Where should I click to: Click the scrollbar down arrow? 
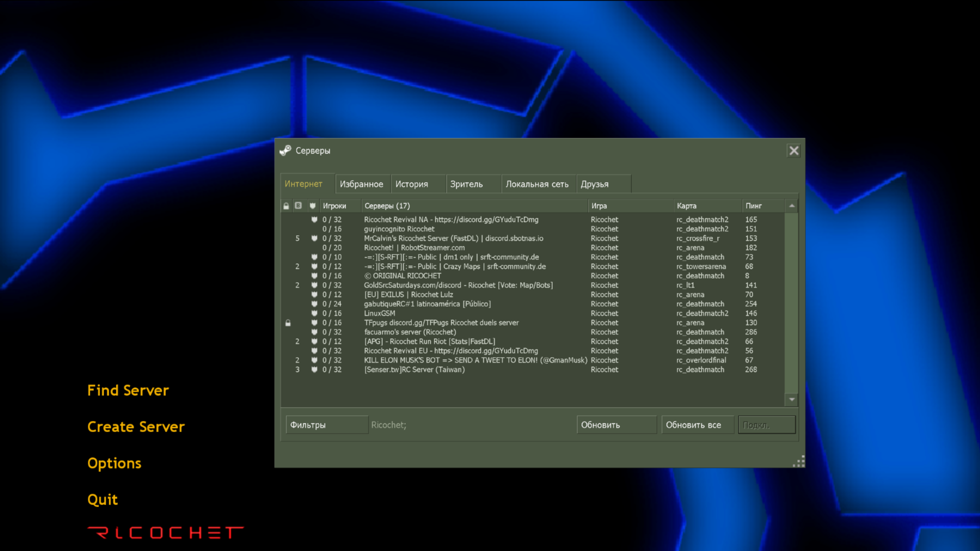[792, 399]
